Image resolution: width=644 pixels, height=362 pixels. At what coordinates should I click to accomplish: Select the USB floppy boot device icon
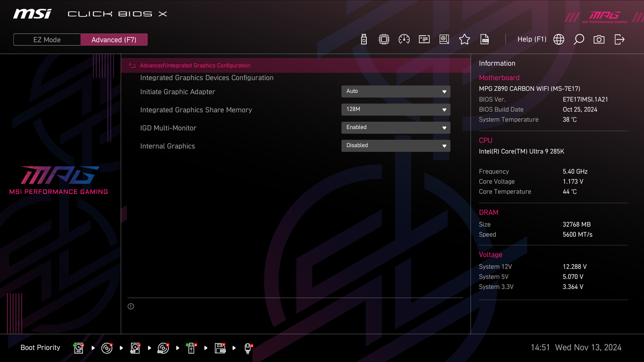coord(220,348)
